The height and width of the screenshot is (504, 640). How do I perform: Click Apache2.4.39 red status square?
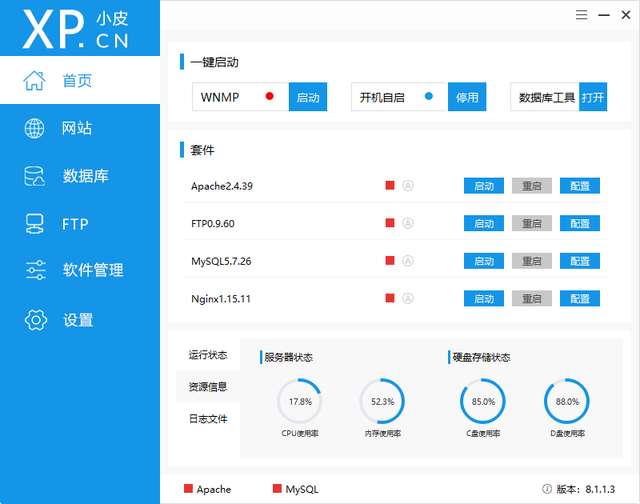click(x=390, y=186)
